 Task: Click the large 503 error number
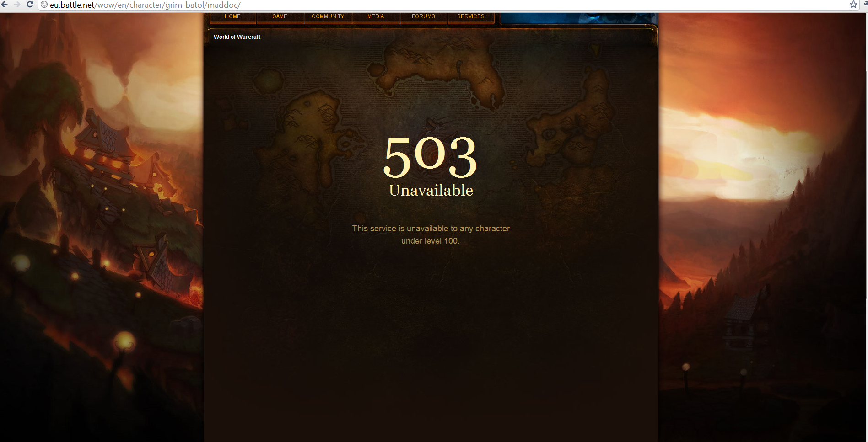(430, 157)
